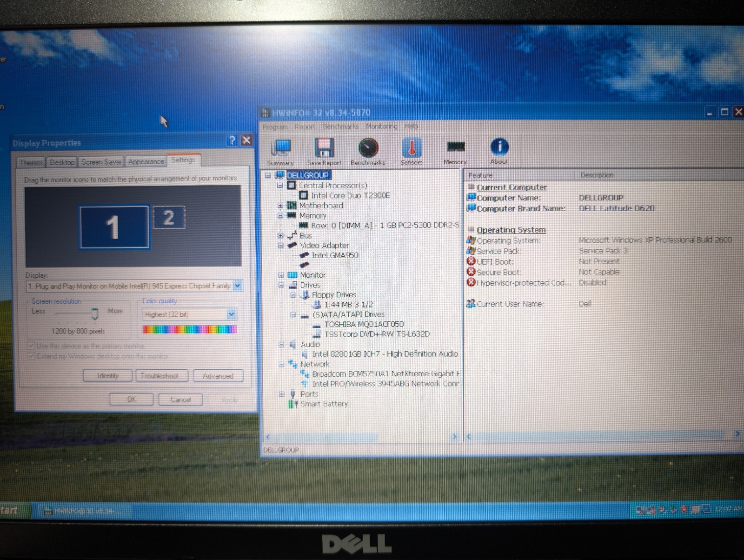744x560 pixels.
Task: Open the Program menu in HWiNFO
Action: click(x=275, y=127)
